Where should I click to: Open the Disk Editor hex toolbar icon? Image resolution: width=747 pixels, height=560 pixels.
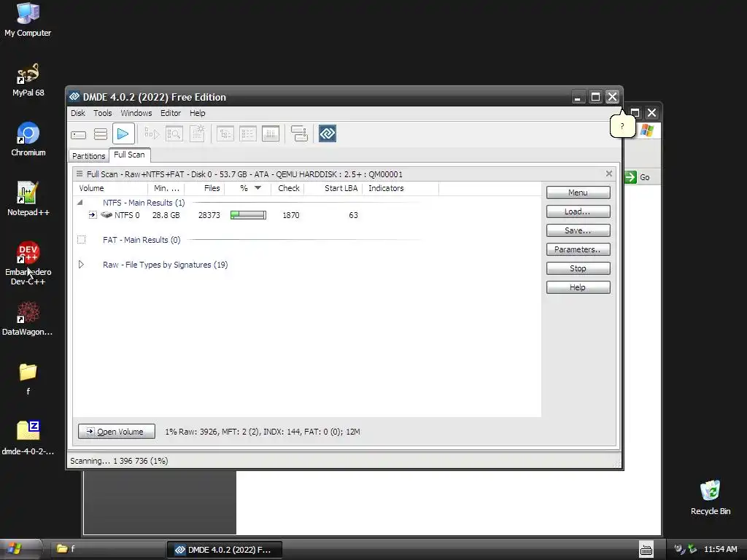point(271,134)
